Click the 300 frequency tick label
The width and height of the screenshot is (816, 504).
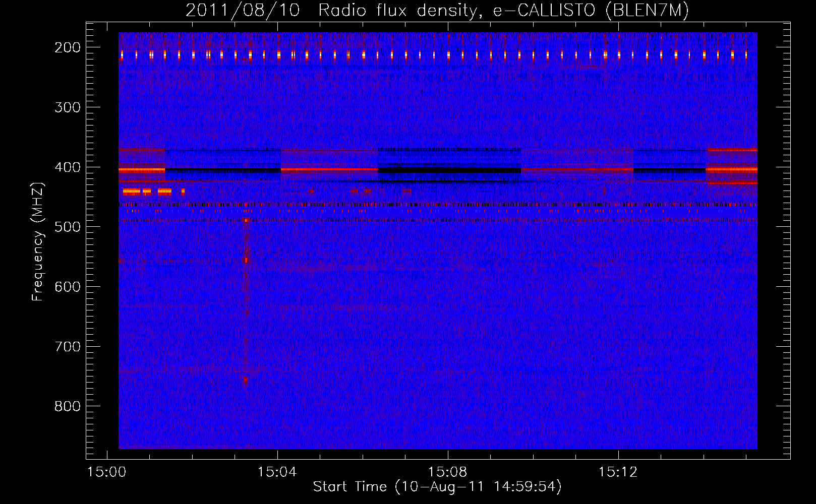68,107
